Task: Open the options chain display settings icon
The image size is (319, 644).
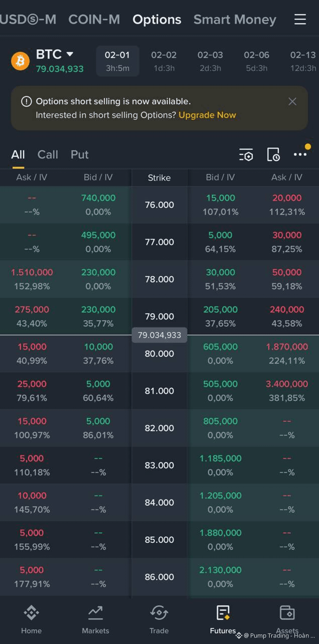Action: click(246, 154)
